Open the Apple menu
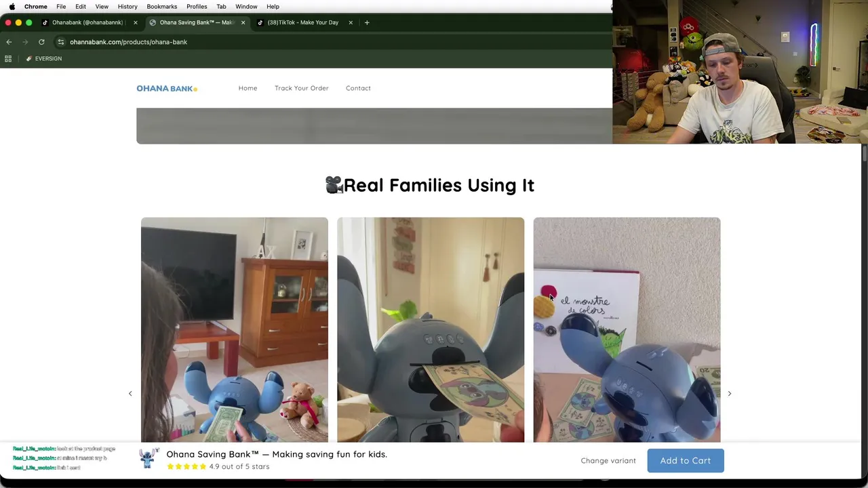 coord(12,7)
